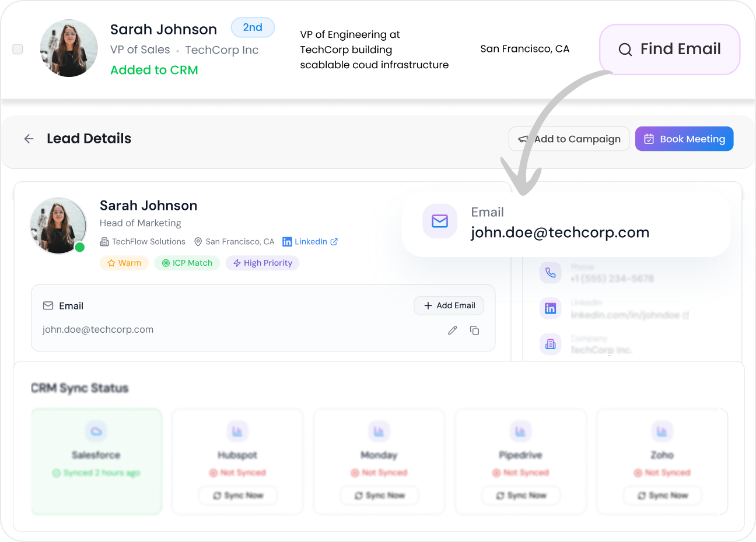Click the target icon in ICP Match tag

pos(166,263)
